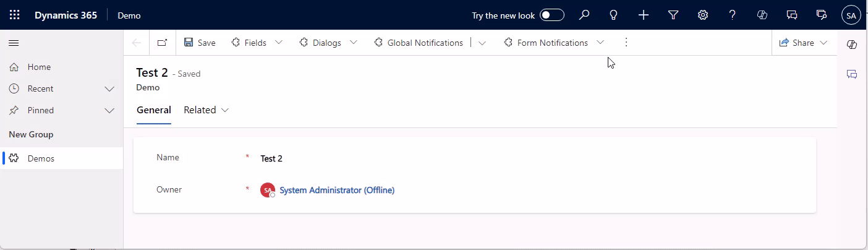Click the search magnifier icon

(x=584, y=15)
